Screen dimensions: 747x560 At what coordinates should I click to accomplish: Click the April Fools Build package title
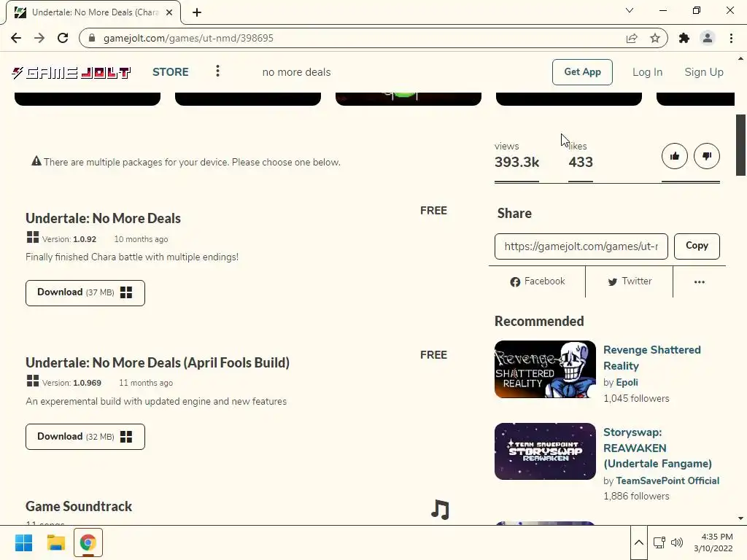click(x=158, y=362)
